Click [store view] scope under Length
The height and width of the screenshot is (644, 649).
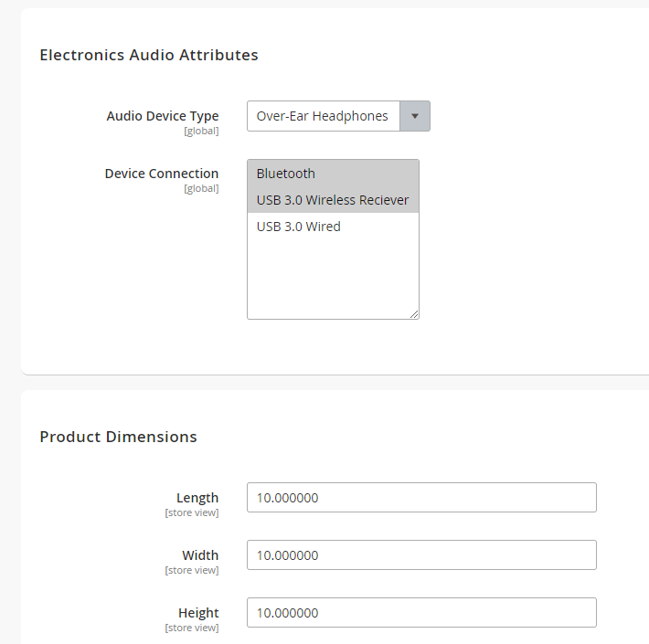(192, 512)
